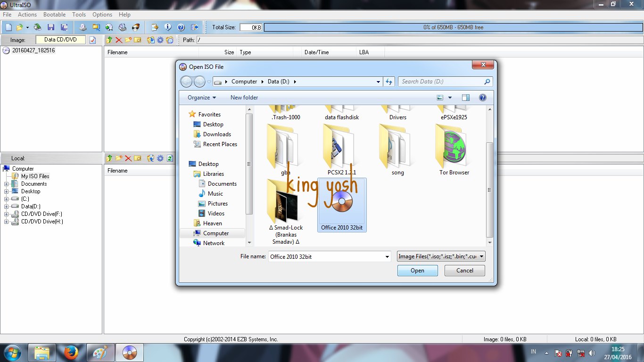Click the dialog's blue help icon
The height and width of the screenshot is (362, 644).
pos(482,98)
